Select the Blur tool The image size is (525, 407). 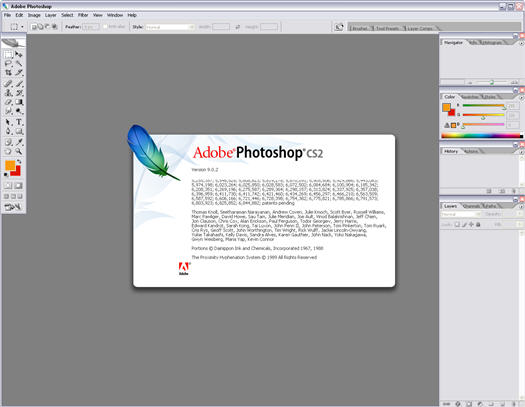(8, 111)
